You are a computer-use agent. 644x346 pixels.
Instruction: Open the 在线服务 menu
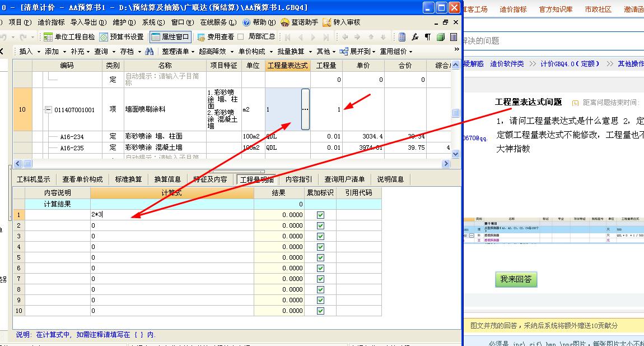click(x=218, y=22)
